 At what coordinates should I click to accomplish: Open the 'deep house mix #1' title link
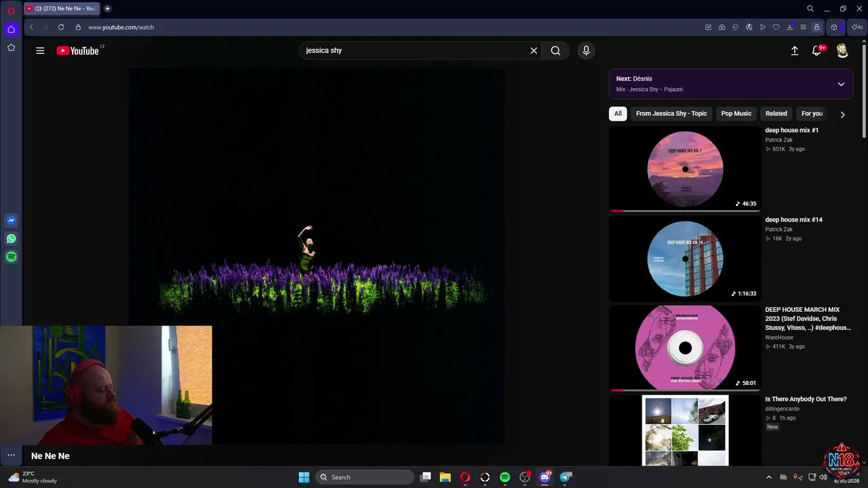[792, 130]
